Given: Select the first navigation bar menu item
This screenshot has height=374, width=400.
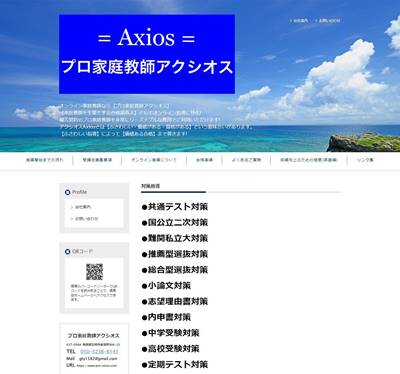Looking at the screenshot, I should click(x=44, y=160).
